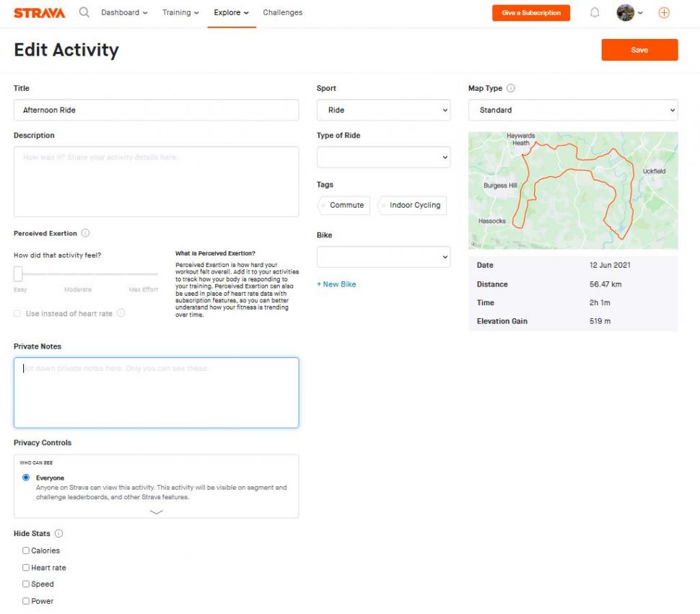The height and width of the screenshot is (614, 700).
Task: Click the plus icon to add an activity
Action: tap(663, 12)
